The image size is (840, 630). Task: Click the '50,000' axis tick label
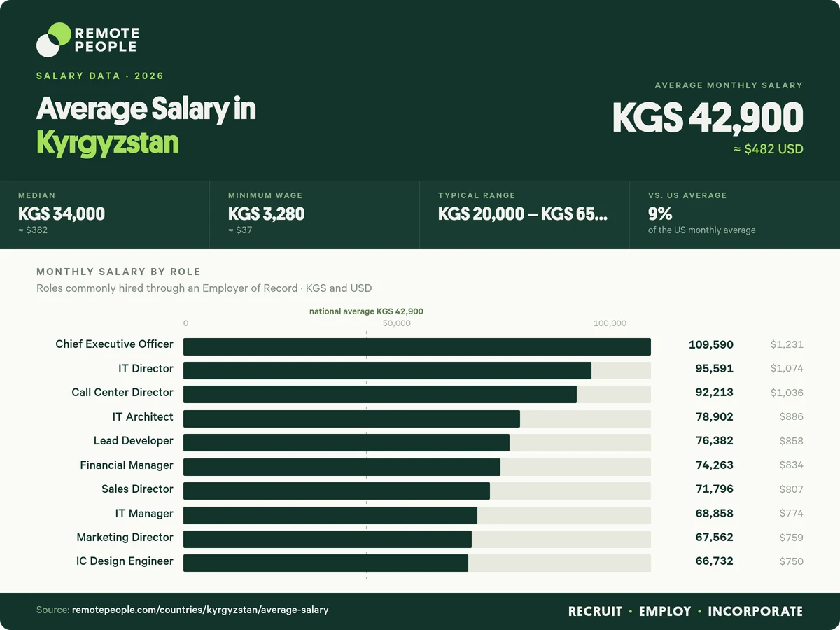coord(397,323)
